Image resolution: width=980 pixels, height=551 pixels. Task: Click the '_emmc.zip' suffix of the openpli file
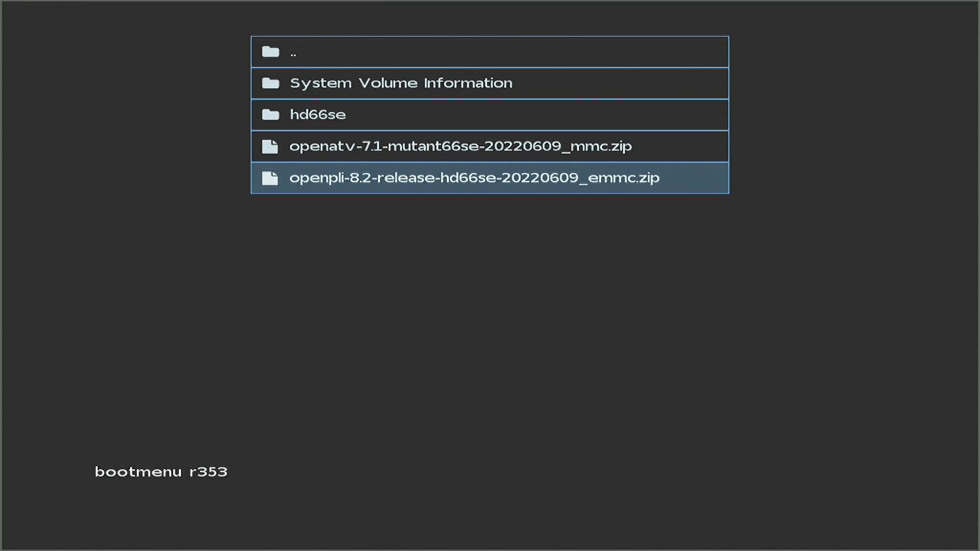click(620, 178)
